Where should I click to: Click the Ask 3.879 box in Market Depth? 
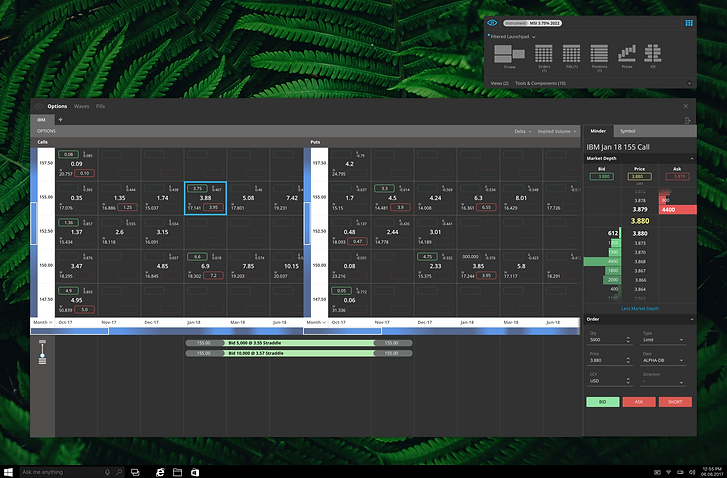pyautogui.click(x=677, y=176)
